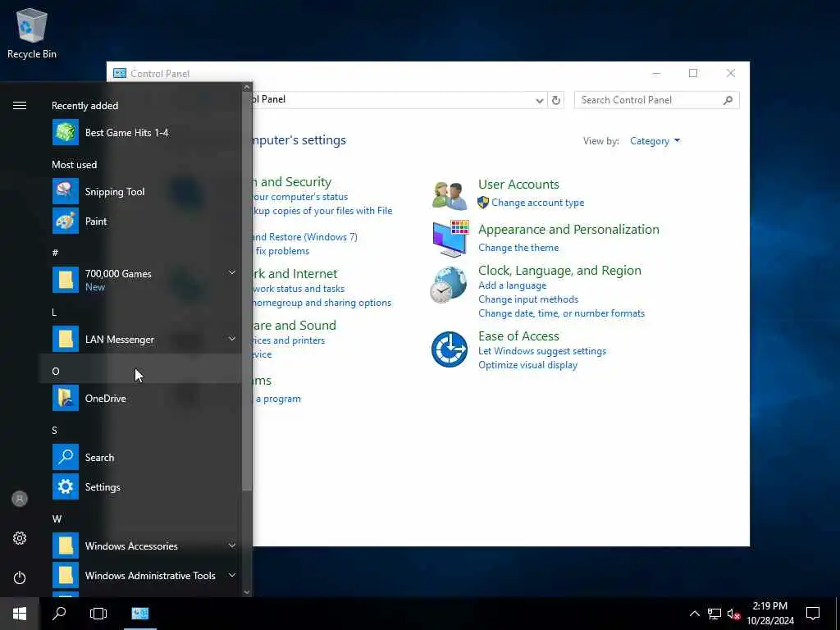Click the muted volume tray icon

(733, 614)
